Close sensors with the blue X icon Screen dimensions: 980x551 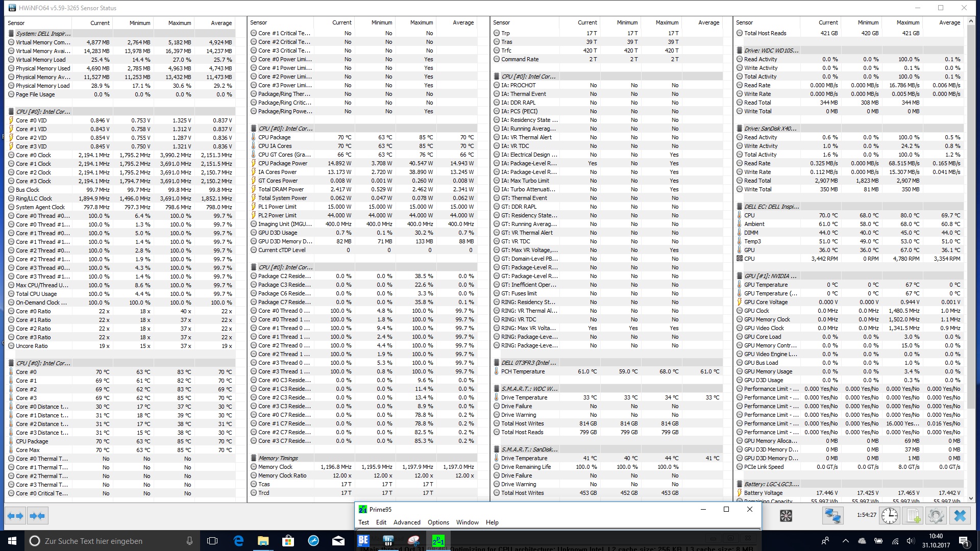[960, 516]
